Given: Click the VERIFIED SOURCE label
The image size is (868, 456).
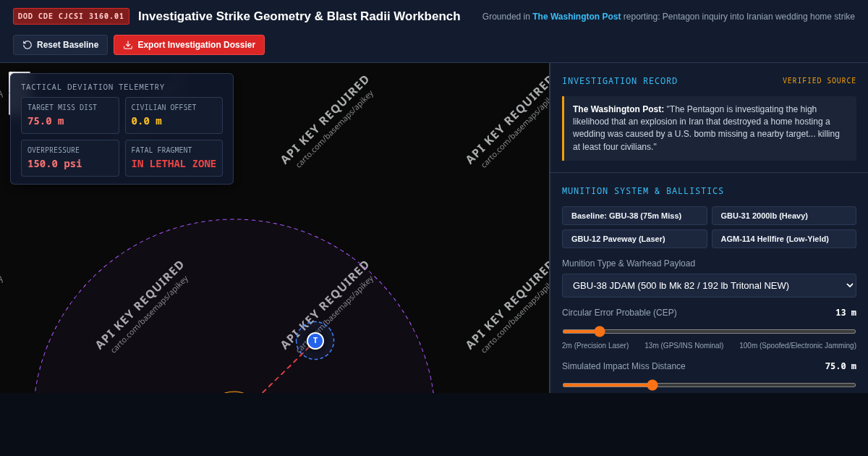Looking at the screenshot, I should click(x=820, y=81).
